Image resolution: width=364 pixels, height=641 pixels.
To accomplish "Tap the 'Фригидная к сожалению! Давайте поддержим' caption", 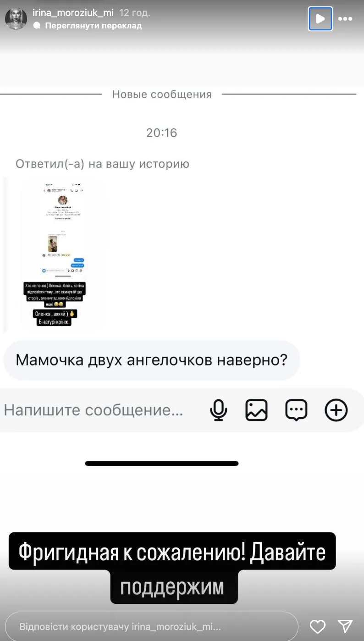I will [172, 568].
